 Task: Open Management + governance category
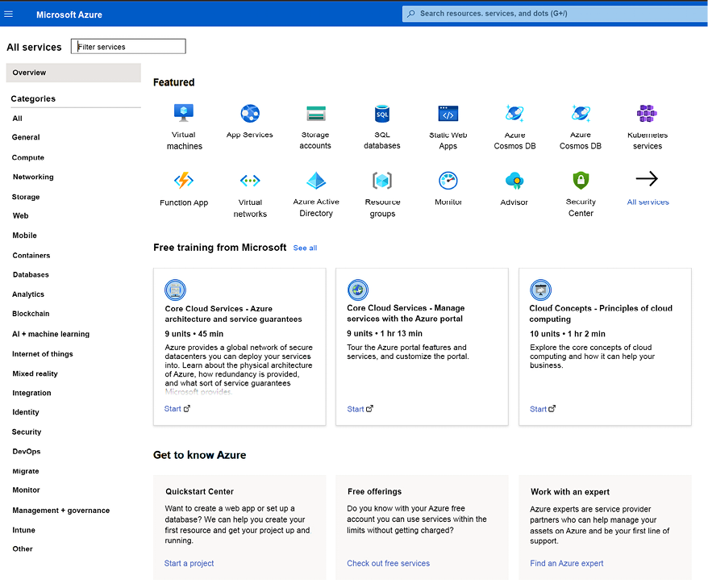61,511
